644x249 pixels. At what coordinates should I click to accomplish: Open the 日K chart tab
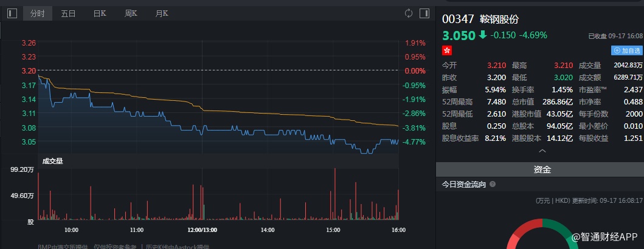tap(100, 13)
